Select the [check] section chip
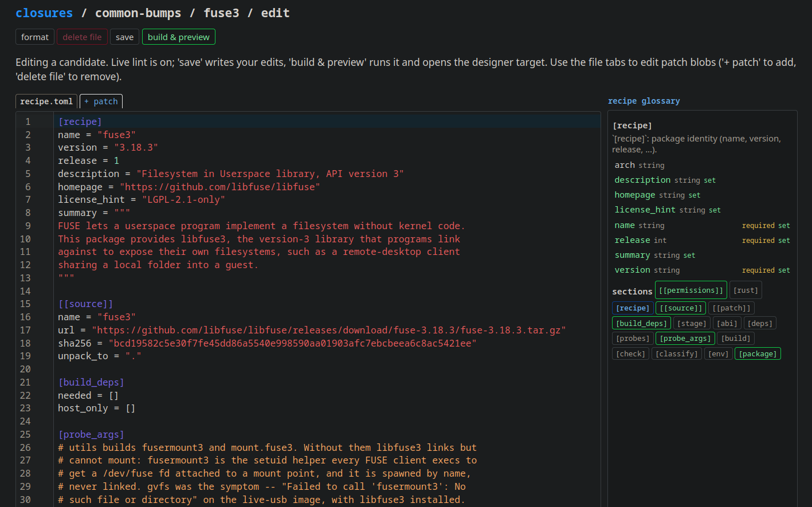This screenshot has width=812, height=507. click(630, 354)
